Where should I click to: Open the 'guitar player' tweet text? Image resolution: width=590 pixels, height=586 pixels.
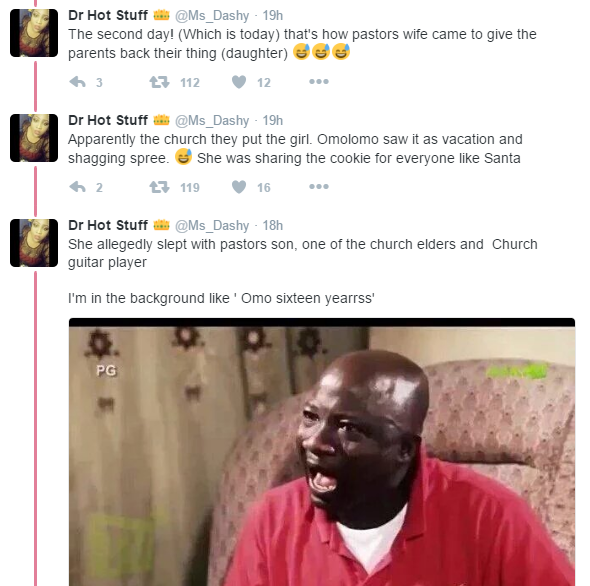303,271
